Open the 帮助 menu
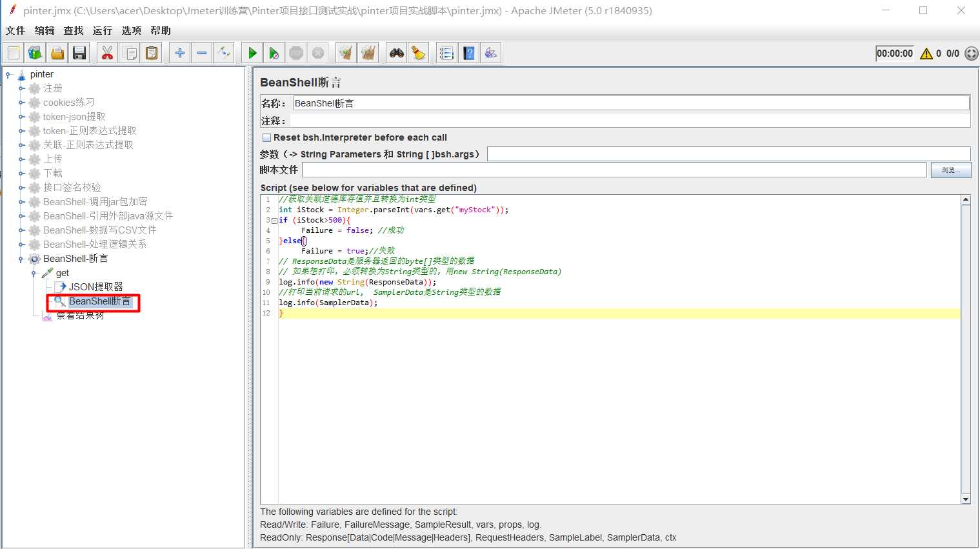980x549 pixels. pyautogui.click(x=161, y=30)
